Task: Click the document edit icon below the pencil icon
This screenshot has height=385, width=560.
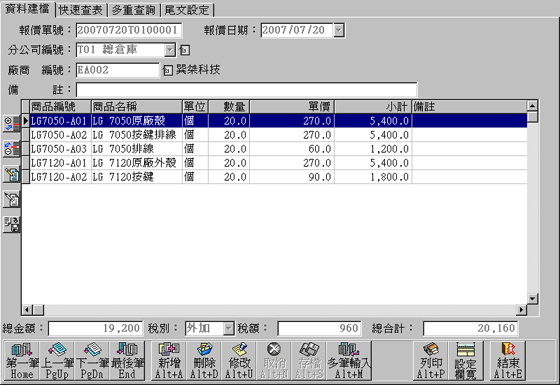Action: [x=12, y=199]
